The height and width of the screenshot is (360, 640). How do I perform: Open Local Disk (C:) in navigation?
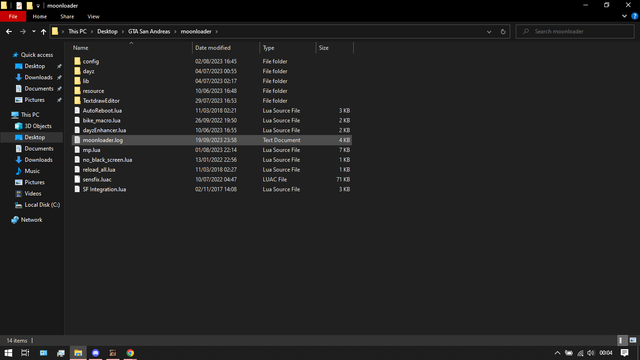pyautogui.click(x=42, y=205)
